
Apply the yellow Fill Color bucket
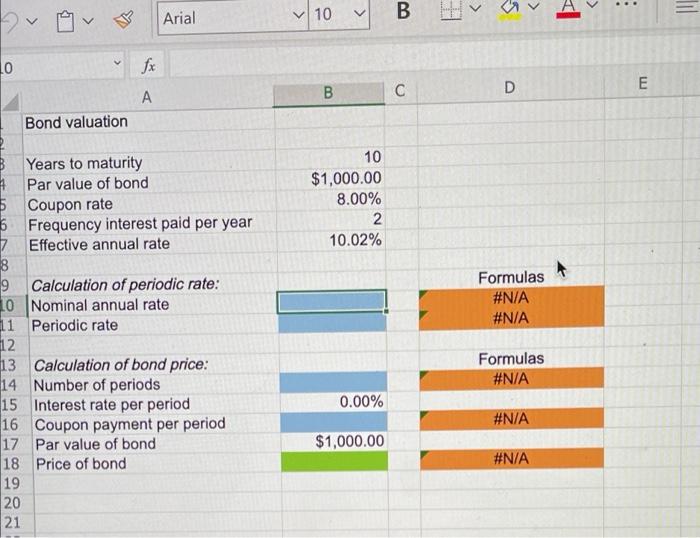click(x=509, y=10)
